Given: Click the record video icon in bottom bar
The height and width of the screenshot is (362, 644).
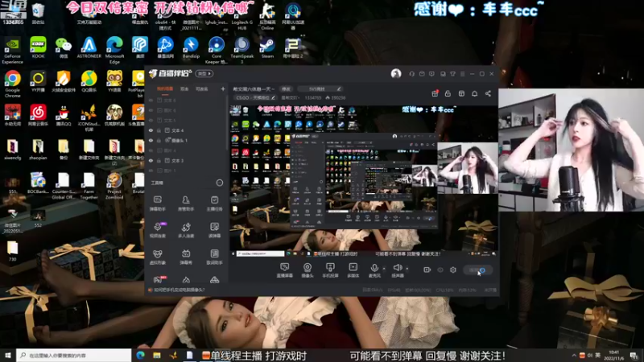Looking at the screenshot, I should point(427,269).
